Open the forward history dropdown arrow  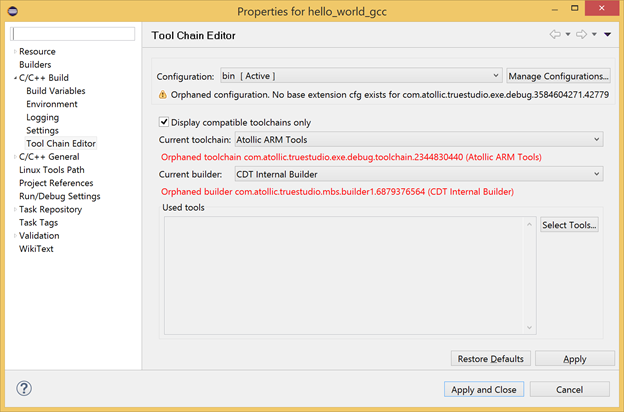pos(594,35)
